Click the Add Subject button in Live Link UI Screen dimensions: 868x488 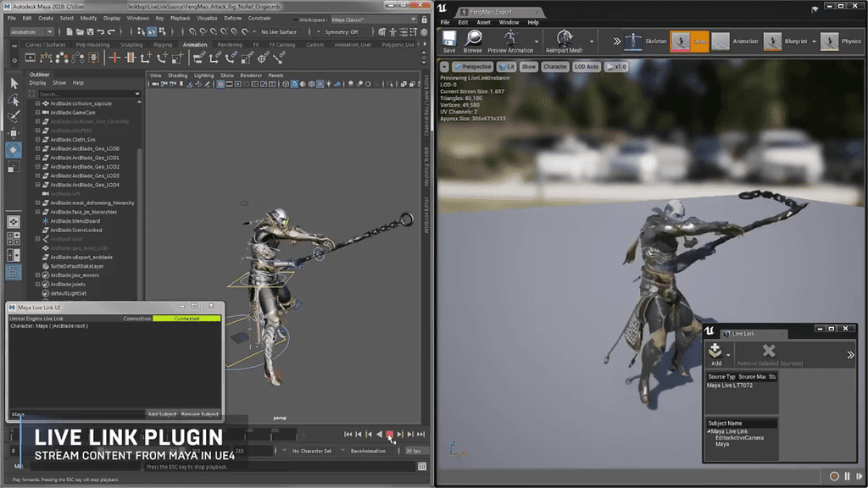click(x=162, y=414)
